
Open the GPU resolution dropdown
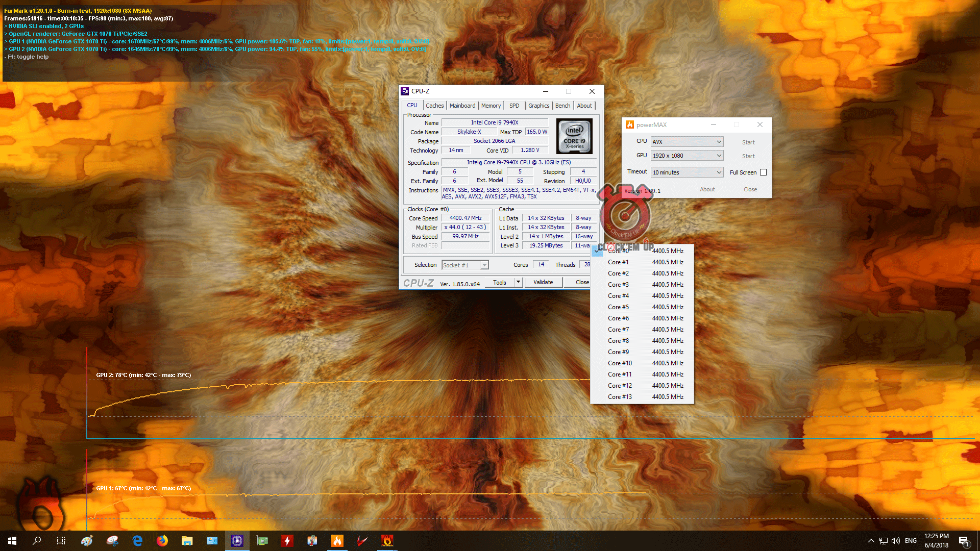point(687,156)
